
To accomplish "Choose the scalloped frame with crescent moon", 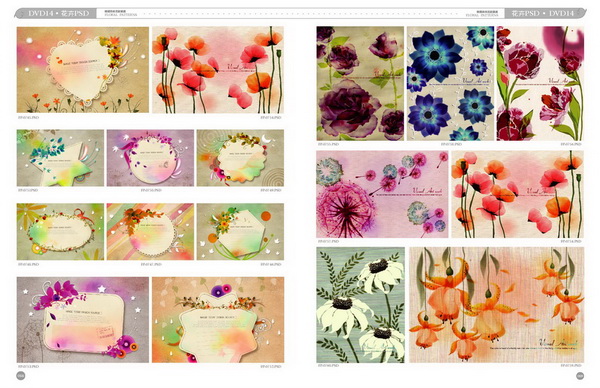I will [x=240, y=158].
